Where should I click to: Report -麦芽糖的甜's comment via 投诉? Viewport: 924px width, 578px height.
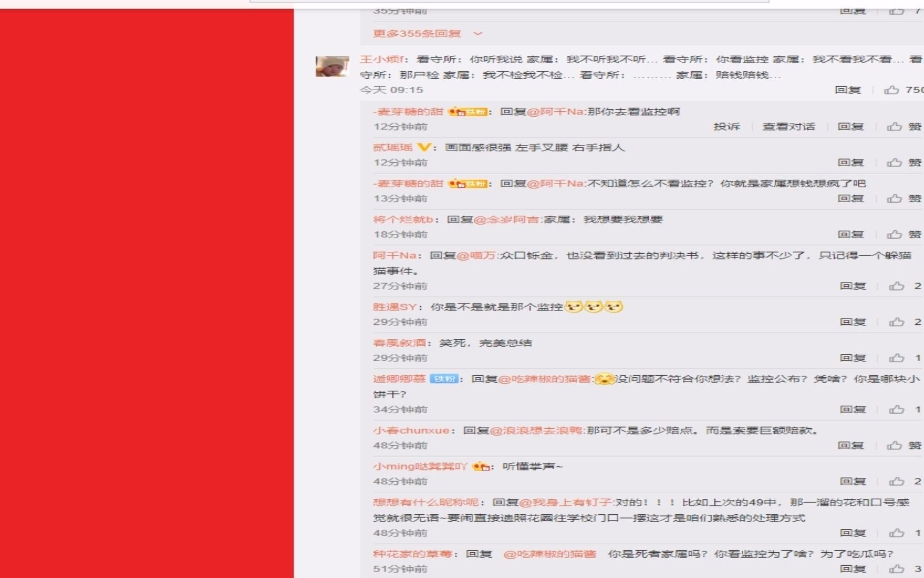tap(726, 126)
